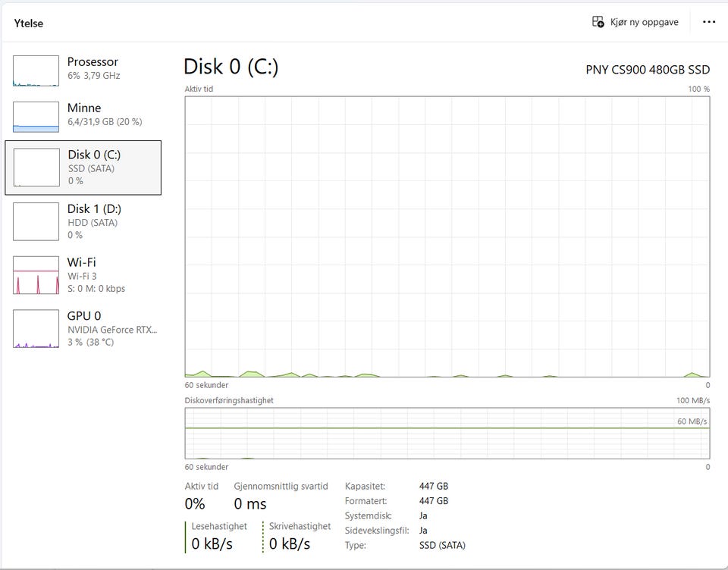This screenshot has height=570, width=728.
Task: Click the Kjør ny oppgave label
Action: (644, 22)
